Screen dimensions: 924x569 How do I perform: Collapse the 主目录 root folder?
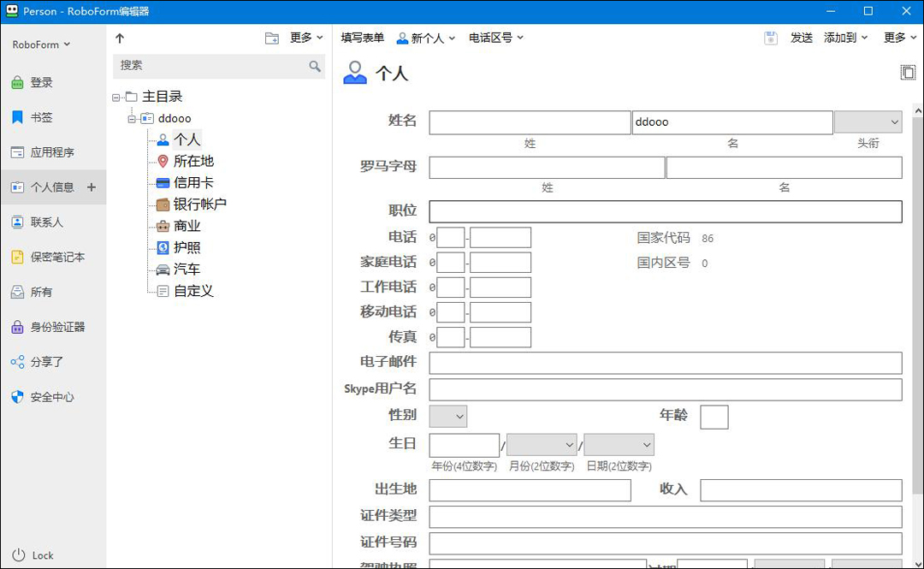(116, 98)
